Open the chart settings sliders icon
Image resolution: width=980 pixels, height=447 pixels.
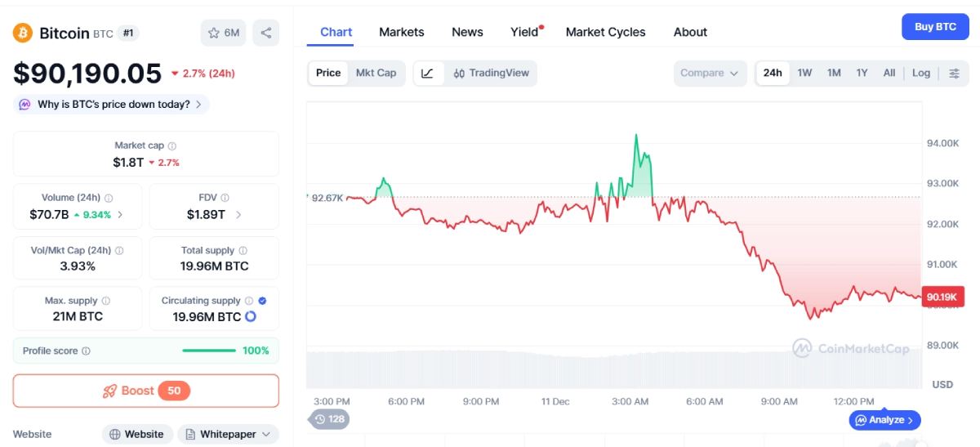(x=954, y=73)
